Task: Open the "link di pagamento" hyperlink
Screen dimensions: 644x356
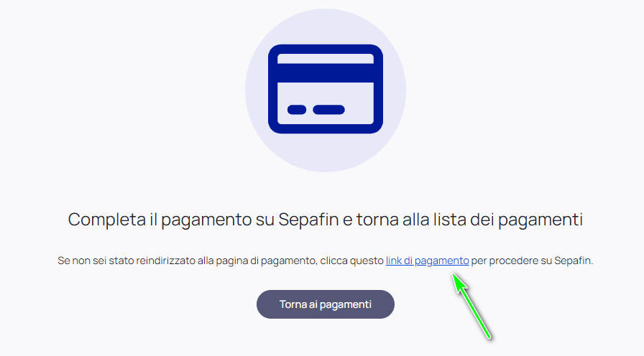Action: click(x=427, y=261)
